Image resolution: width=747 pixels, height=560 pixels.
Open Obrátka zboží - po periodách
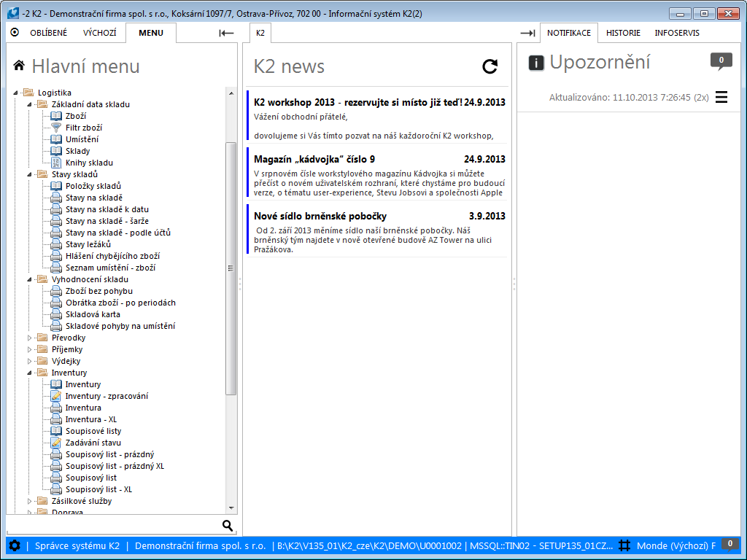tap(120, 303)
